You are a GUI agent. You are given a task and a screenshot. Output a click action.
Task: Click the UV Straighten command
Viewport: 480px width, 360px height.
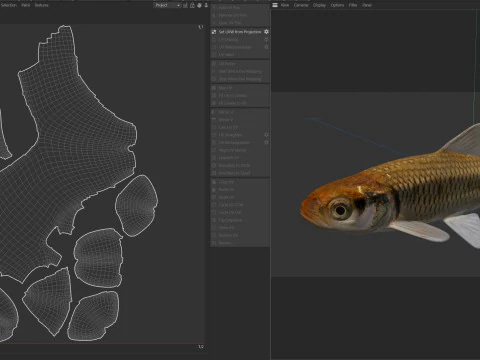click(x=230, y=135)
